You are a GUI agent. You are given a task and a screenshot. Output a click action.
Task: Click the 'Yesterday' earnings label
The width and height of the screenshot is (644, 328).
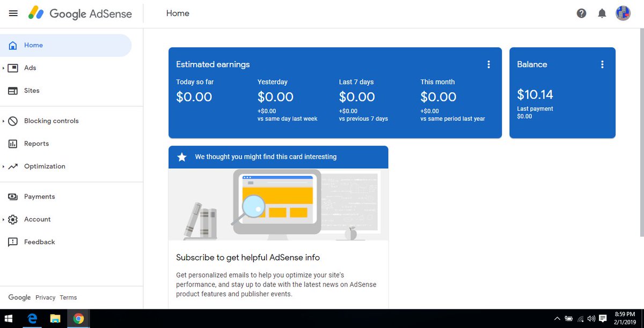click(273, 82)
